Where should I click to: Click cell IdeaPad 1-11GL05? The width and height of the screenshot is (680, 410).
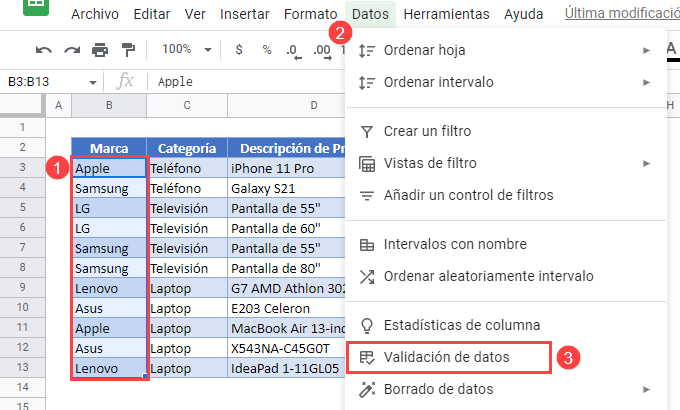(x=286, y=368)
